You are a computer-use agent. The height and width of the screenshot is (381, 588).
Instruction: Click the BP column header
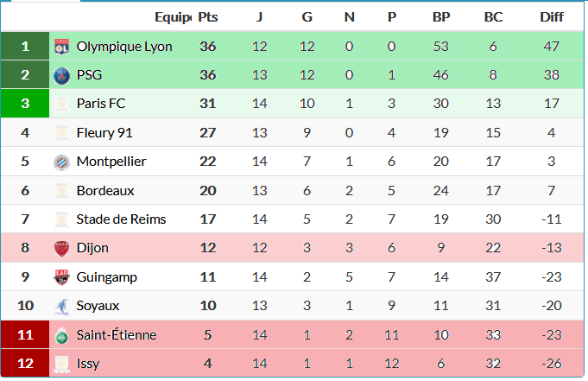[x=440, y=17]
